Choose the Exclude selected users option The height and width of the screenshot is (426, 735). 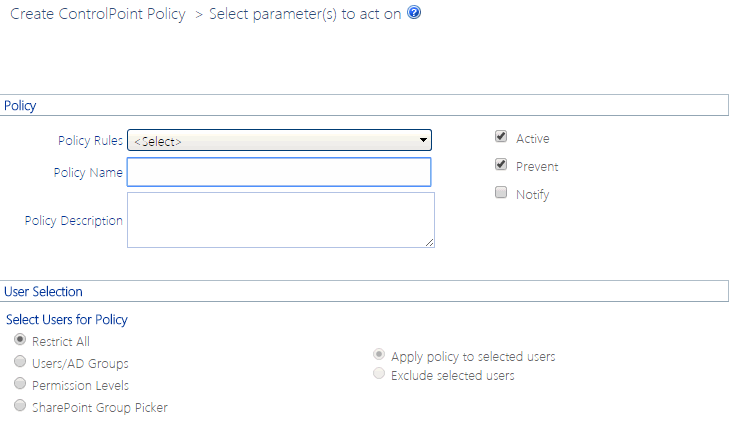point(379,375)
